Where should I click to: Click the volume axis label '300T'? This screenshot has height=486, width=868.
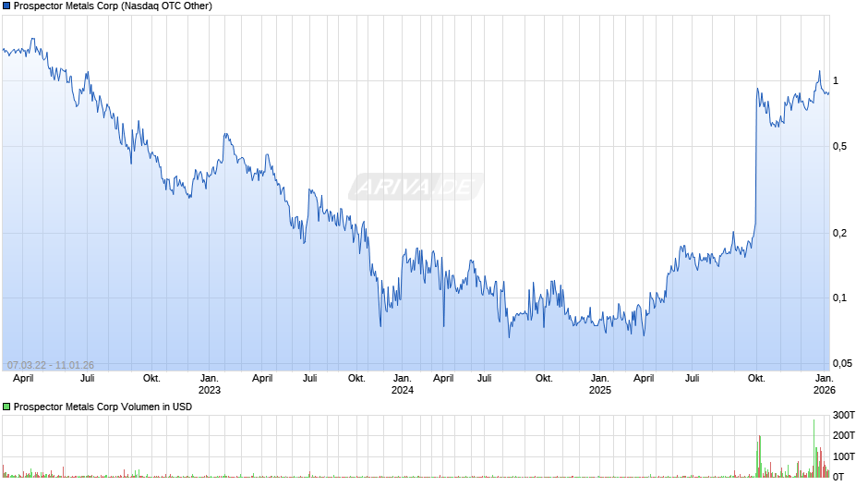coord(844,415)
